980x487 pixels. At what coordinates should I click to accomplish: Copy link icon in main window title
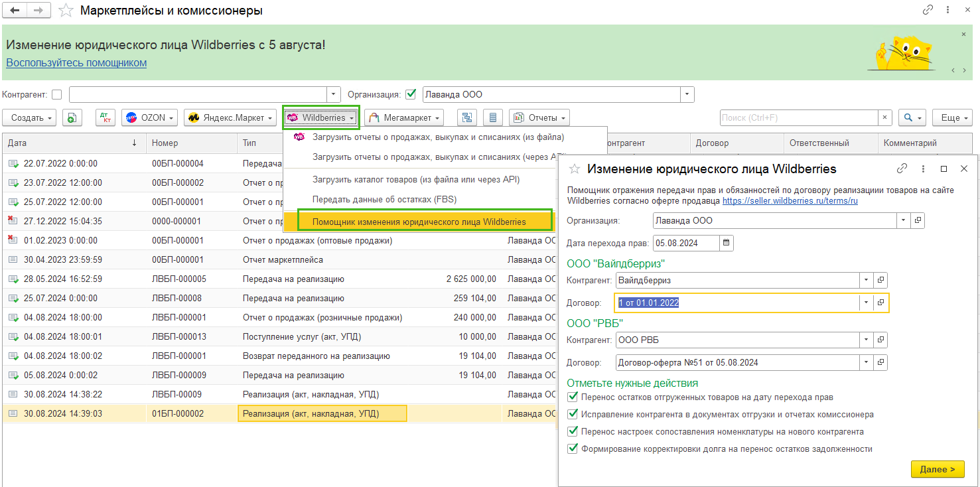point(928,10)
